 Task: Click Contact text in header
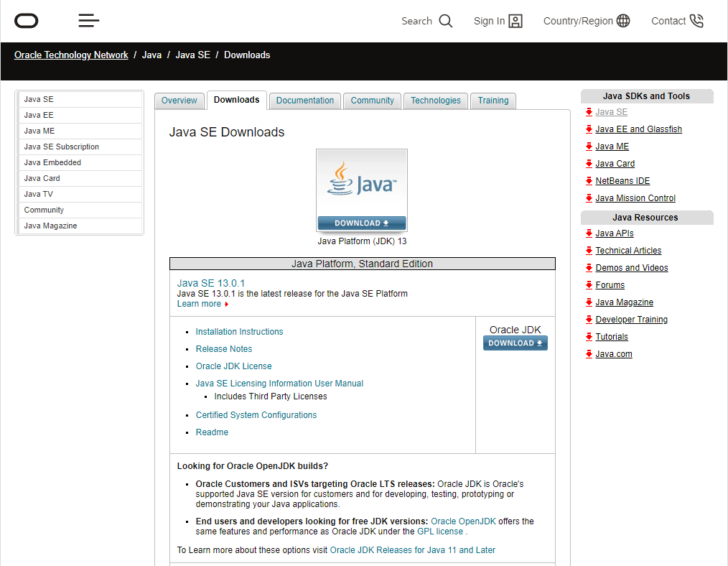(x=668, y=21)
